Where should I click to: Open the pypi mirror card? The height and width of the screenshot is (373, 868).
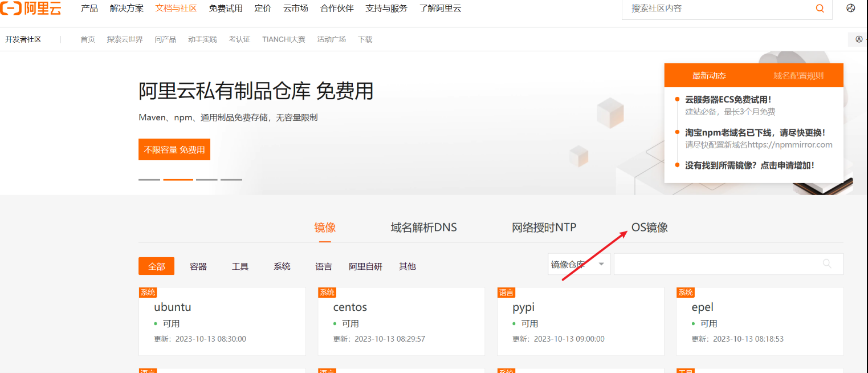point(581,322)
